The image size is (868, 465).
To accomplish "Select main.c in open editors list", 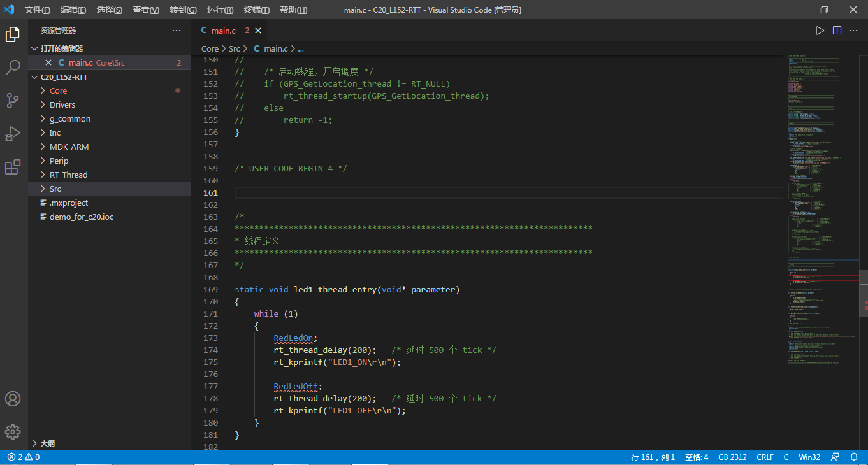I will tap(110, 62).
